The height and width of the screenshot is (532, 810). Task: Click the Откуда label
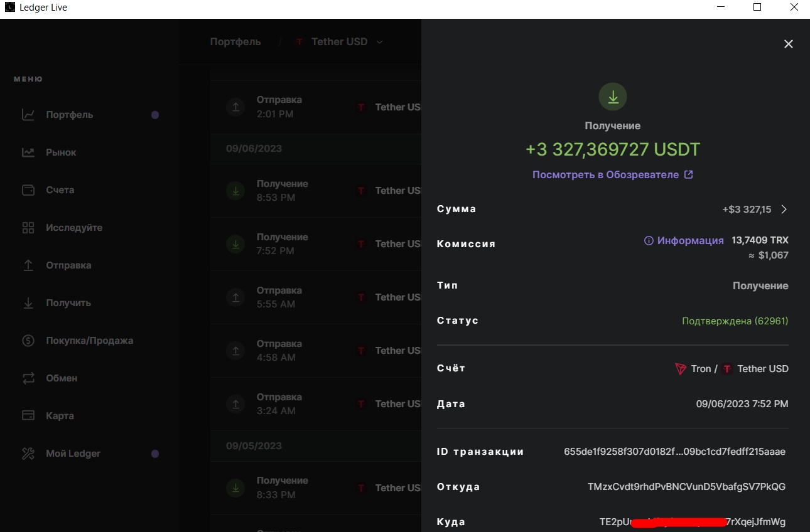[x=458, y=487]
